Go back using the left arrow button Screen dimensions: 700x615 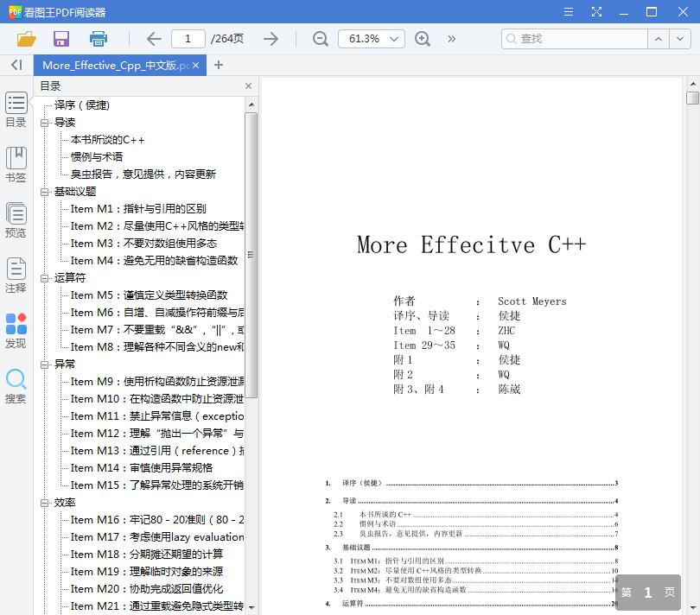154,39
